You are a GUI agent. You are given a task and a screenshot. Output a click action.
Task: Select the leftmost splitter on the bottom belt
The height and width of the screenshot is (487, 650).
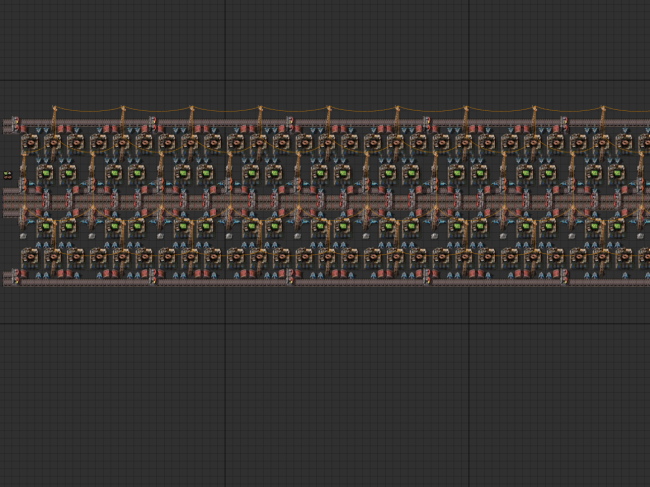click(x=15, y=277)
